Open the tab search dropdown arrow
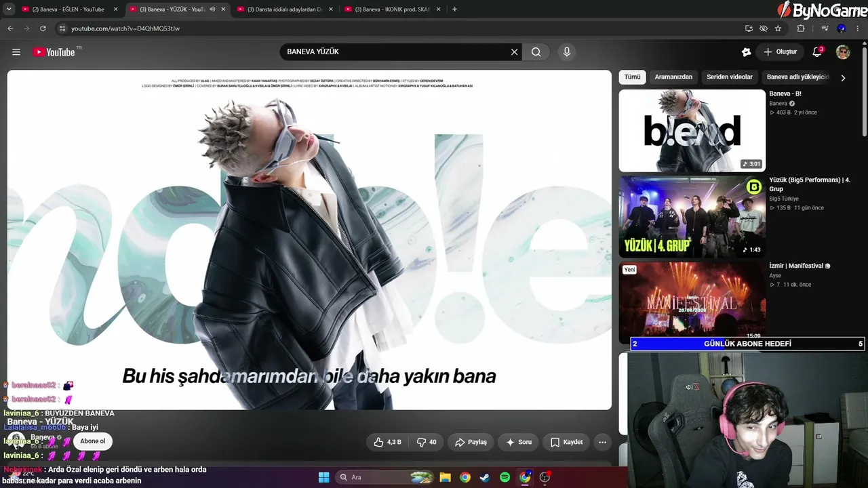Screen dimensions: 868x488 click(9, 9)
